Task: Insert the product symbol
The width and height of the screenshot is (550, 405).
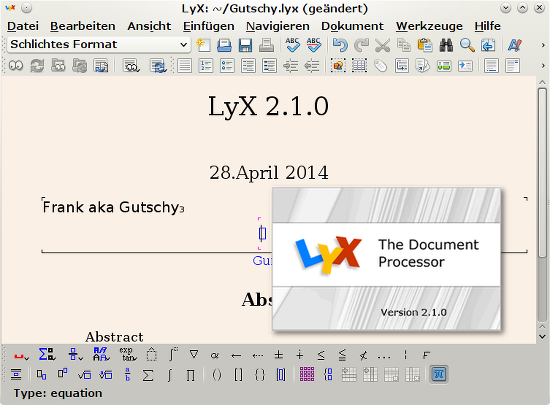Action: (x=190, y=375)
